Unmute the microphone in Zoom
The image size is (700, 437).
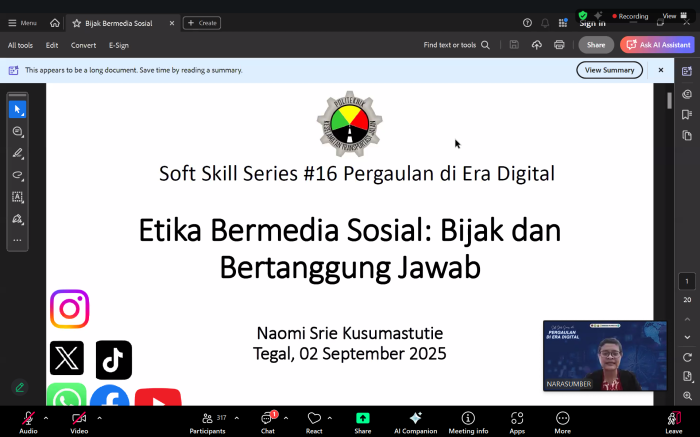point(28,419)
